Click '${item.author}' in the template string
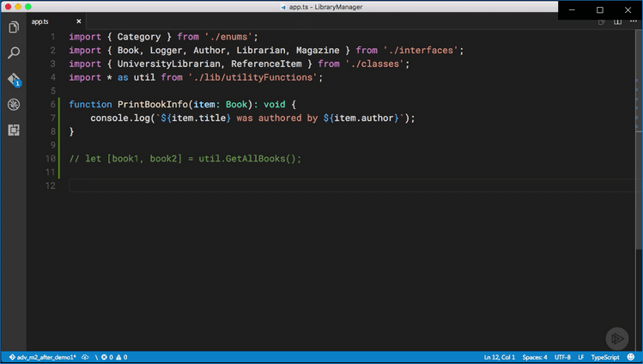643x364 pixels. point(361,118)
